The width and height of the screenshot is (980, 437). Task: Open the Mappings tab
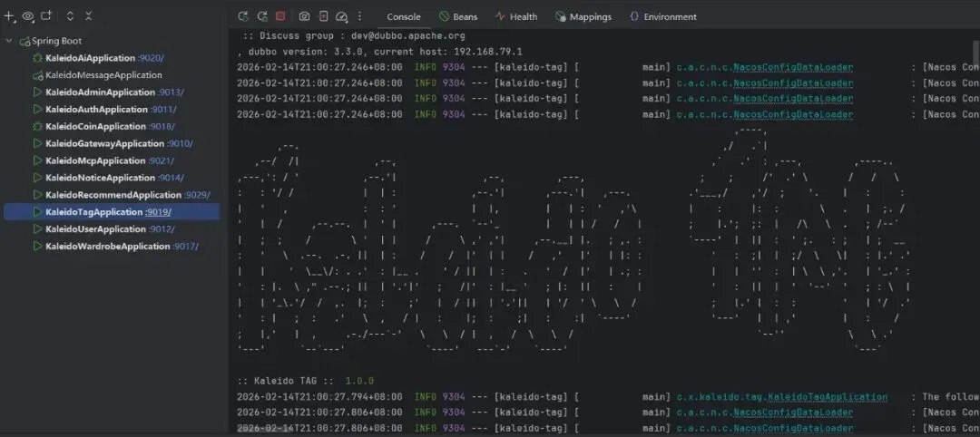click(583, 17)
